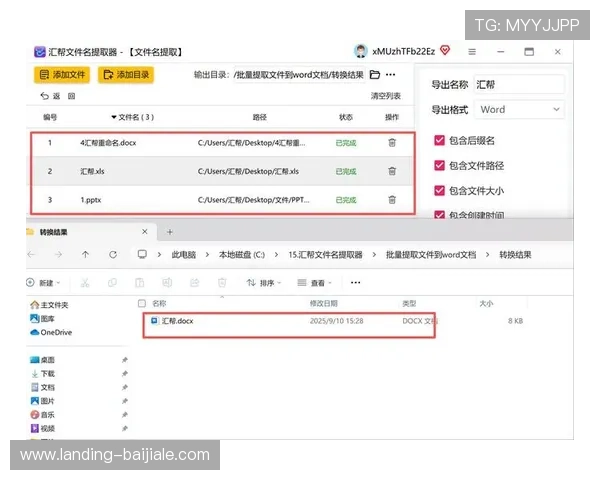600x480 pixels.
Task: Click Explorer share icon
Action: click(x=195, y=283)
